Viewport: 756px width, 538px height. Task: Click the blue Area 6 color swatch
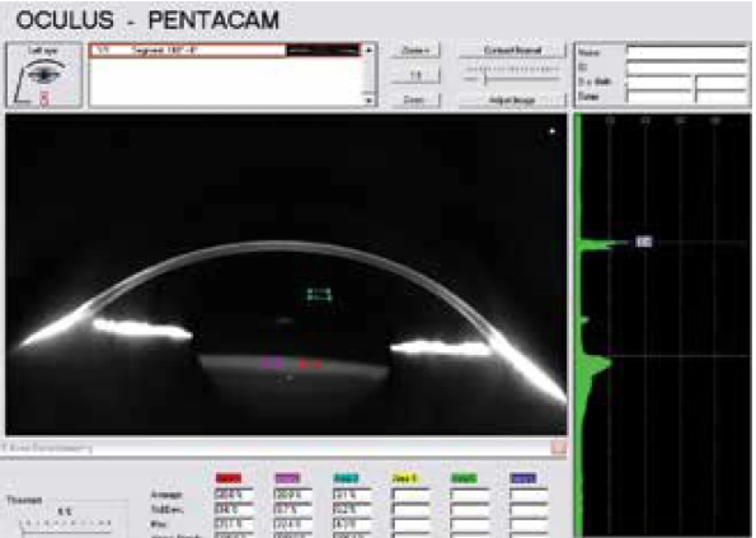click(x=523, y=478)
